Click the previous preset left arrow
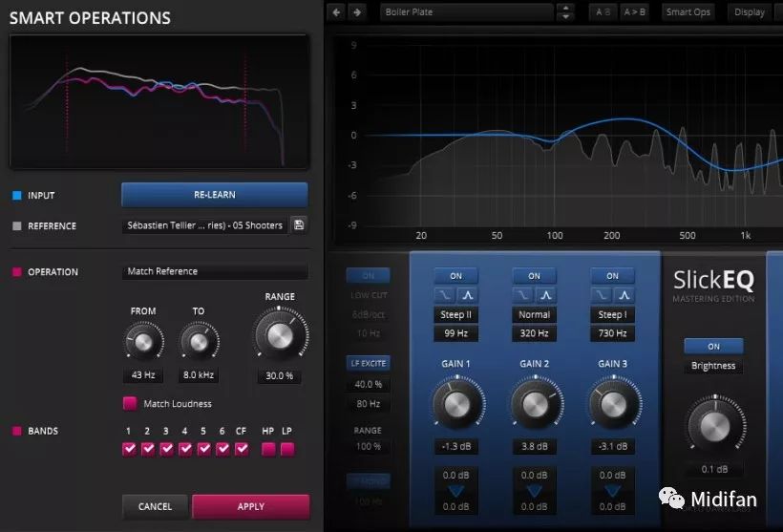The height and width of the screenshot is (532, 783). 336,12
